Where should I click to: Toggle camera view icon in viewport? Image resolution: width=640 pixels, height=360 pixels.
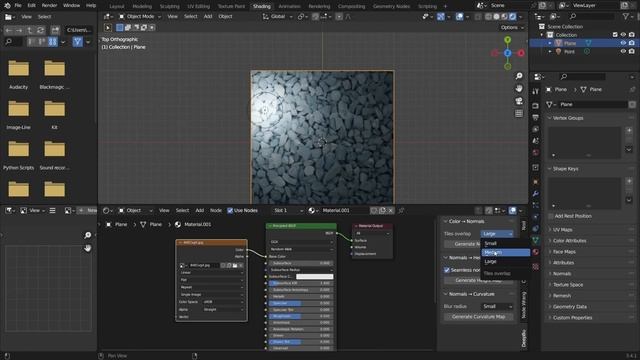[519, 101]
